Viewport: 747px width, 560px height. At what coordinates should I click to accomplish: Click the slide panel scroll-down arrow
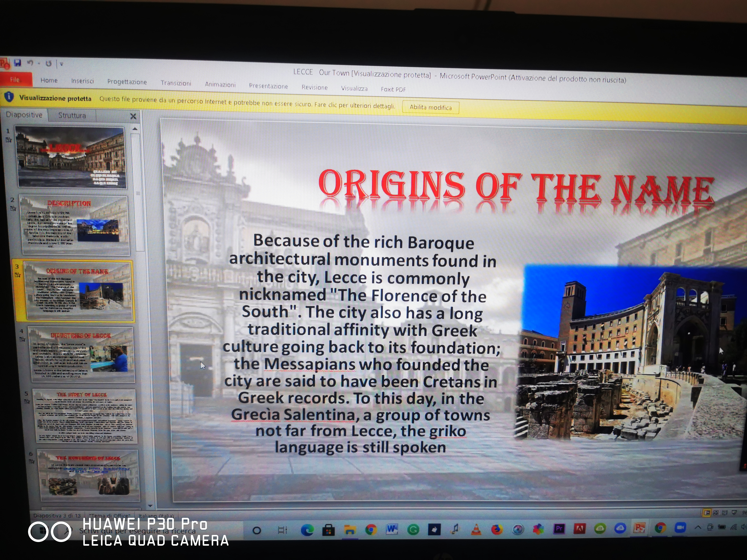pos(150,506)
